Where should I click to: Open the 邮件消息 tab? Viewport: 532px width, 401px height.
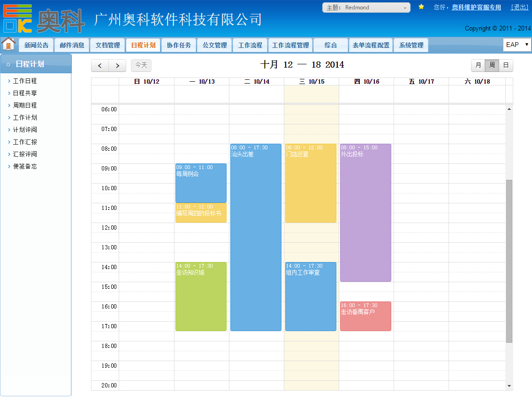point(72,45)
